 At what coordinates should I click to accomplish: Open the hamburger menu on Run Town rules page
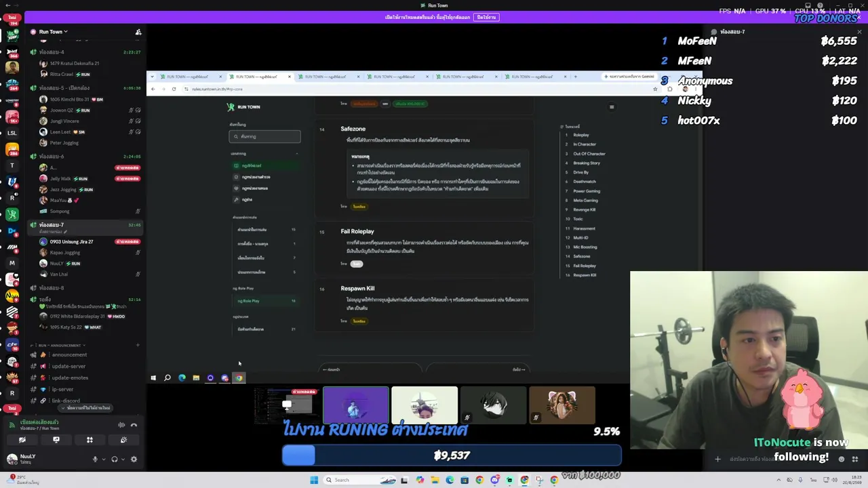click(x=612, y=107)
